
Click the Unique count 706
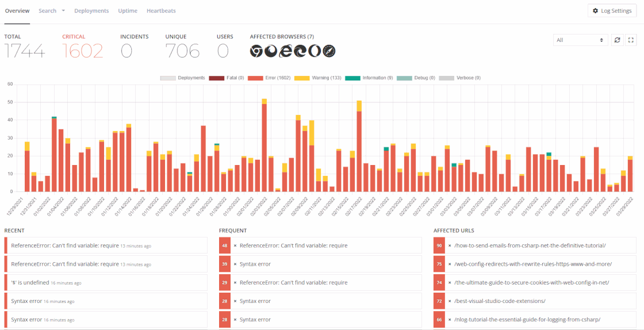182,51
